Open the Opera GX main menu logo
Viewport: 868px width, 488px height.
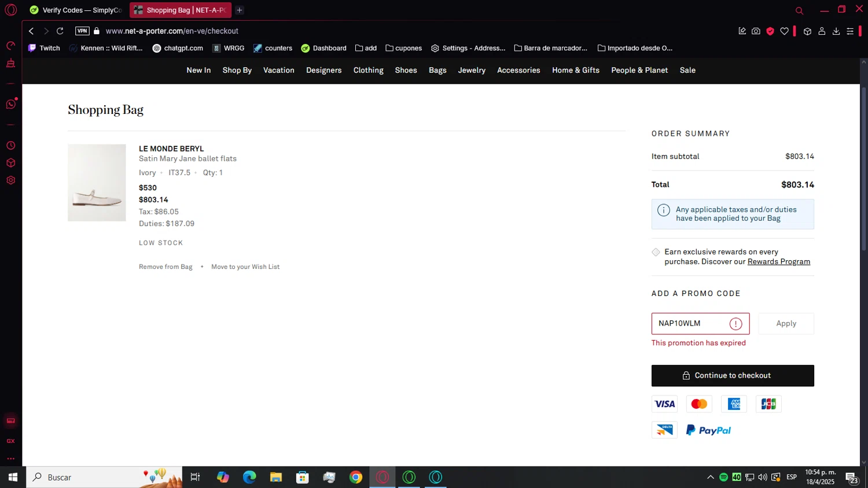10,10
